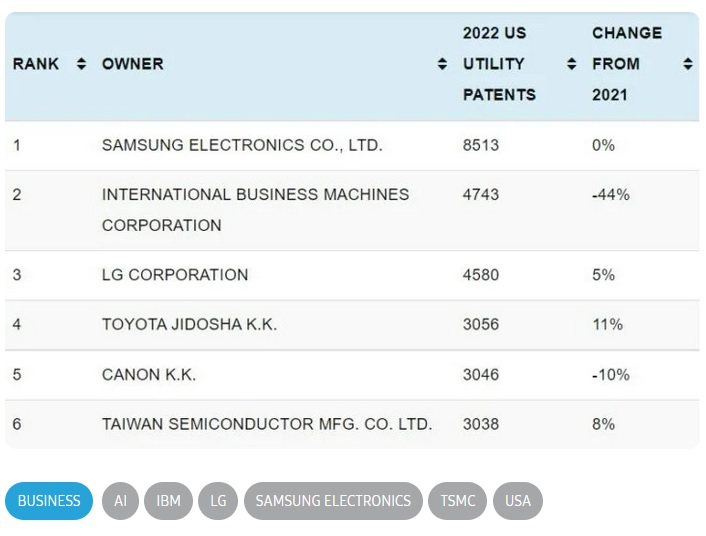This screenshot has width=706, height=536.
Task: Select the Taiwan Semiconductor Mfg. row
Action: click(x=352, y=424)
